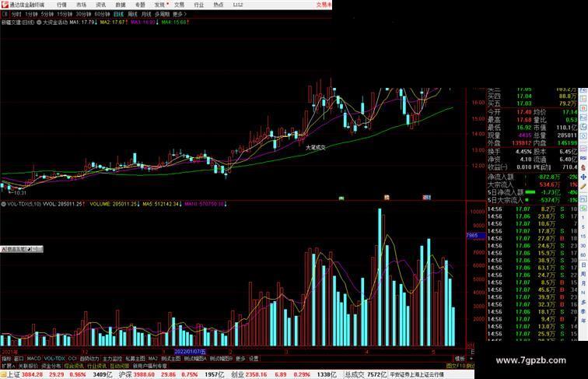
Task: Open the 交易 menu
Action: (x=179, y=5)
